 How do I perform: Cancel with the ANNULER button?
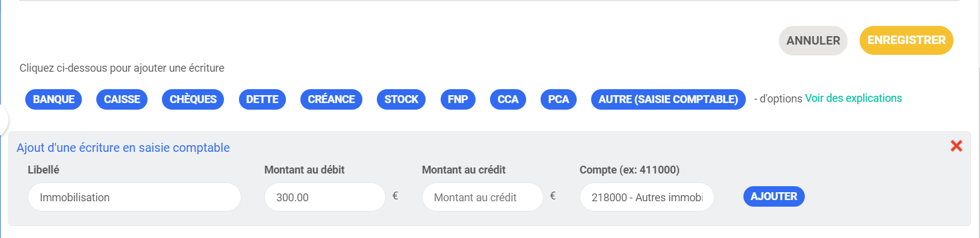click(813, 40)
